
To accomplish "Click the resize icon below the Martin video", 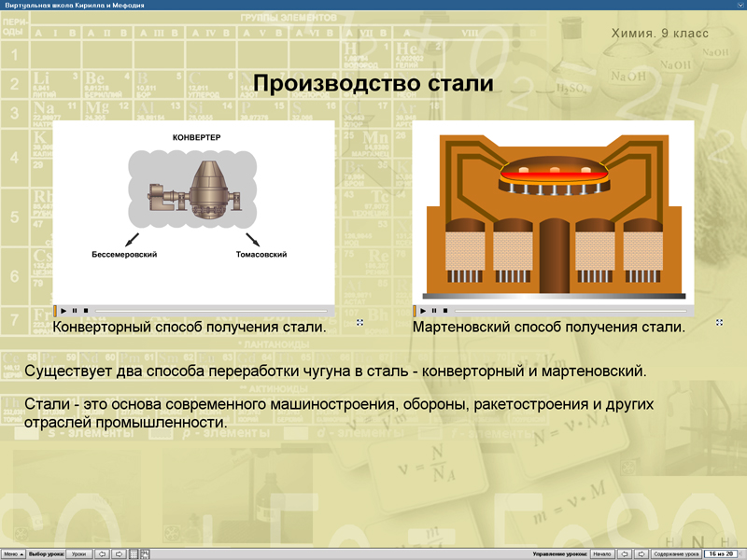I will click(720, 321).
